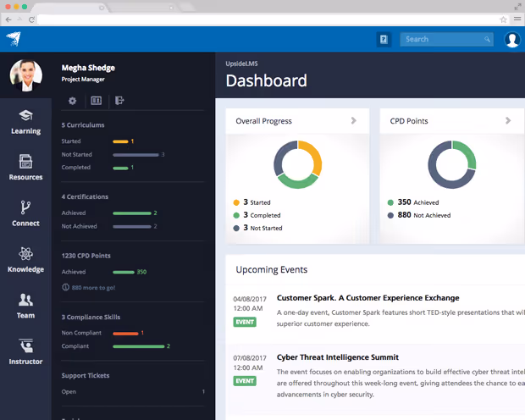Image resolution: width=525 pixels, height=420 pixels.
Task: Open Instructor section in sidebar
Action: 25,351
